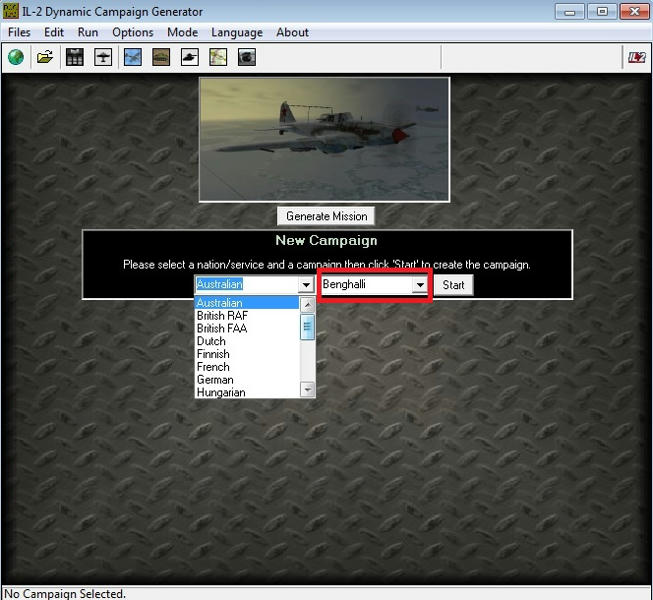This screenshot has width=653, height=600.
Task: Click the black tank silhouette toolbar icon
Action: point(189,57)
